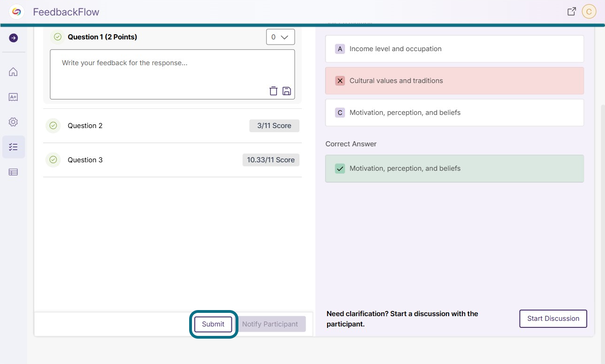Expand the Question 3 row
This screenshot has height=364, width=605.
point(172,160)
